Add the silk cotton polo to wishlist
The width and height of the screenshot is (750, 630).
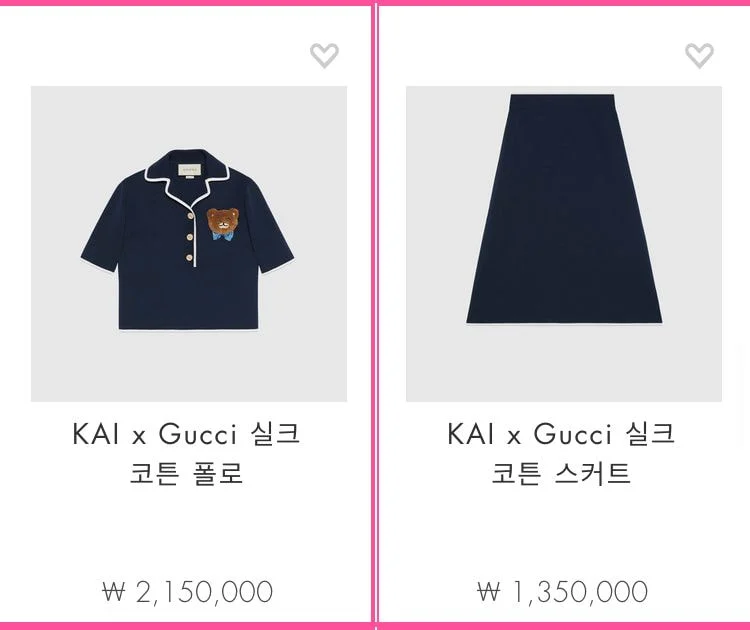tap(324, 55)
